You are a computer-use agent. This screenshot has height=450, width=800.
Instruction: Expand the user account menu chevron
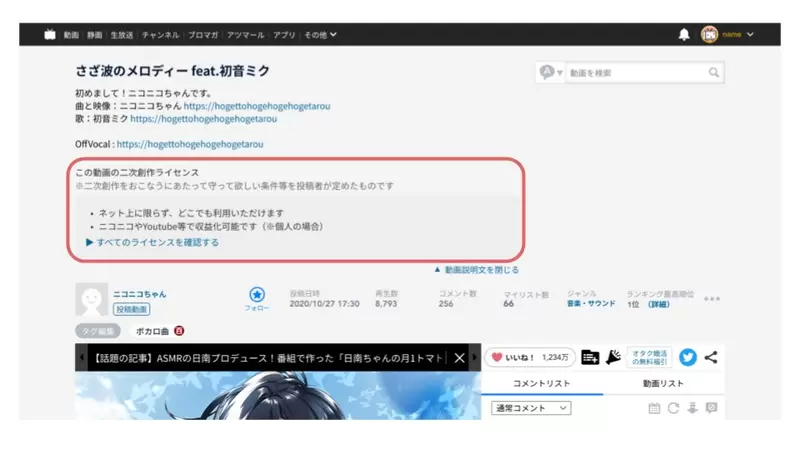pos(750,34)
